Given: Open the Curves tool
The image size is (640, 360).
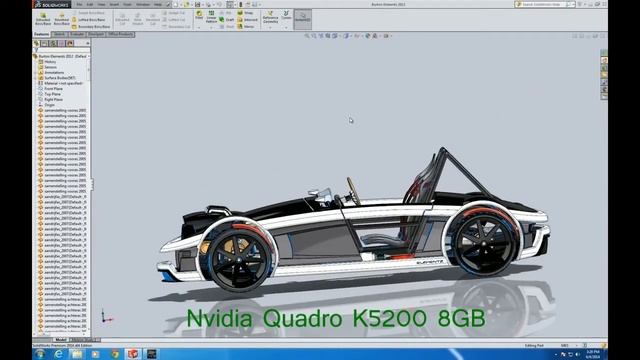Looking at the screenshot, I should click(286, 15).
